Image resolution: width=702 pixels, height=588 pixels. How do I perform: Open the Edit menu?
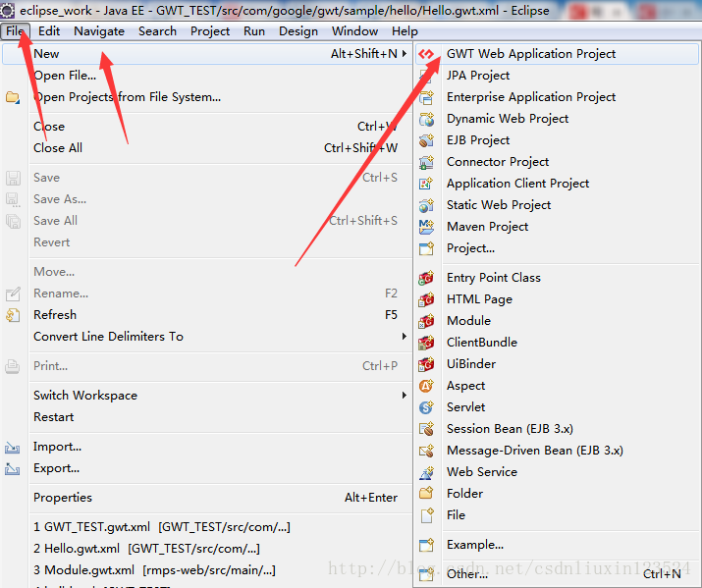tap(49, 30)
